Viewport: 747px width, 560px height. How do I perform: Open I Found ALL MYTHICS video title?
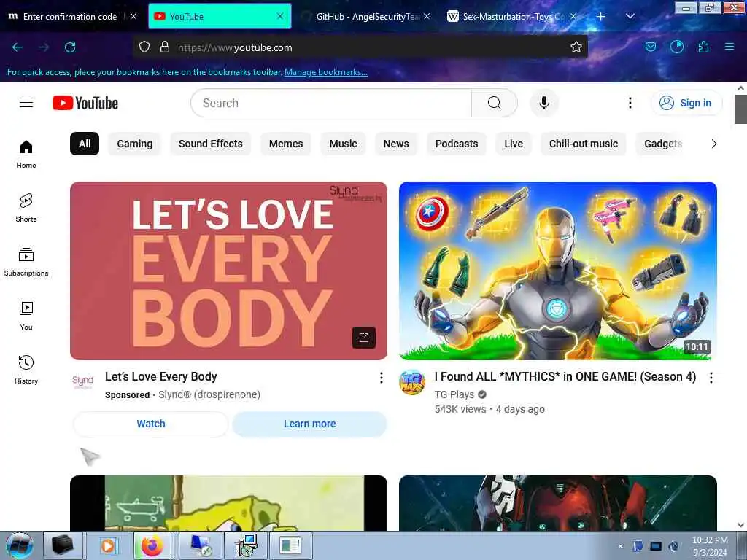click(565, 377)
